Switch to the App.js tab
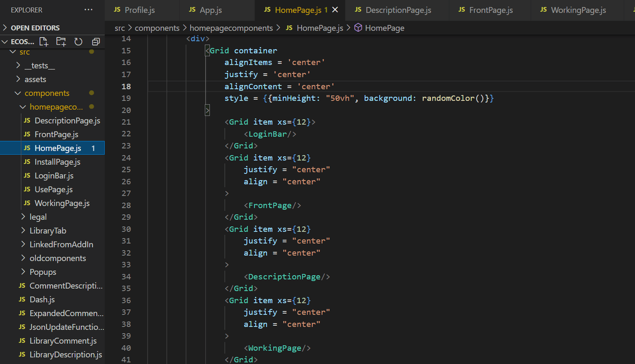 (x=211, y=10)
